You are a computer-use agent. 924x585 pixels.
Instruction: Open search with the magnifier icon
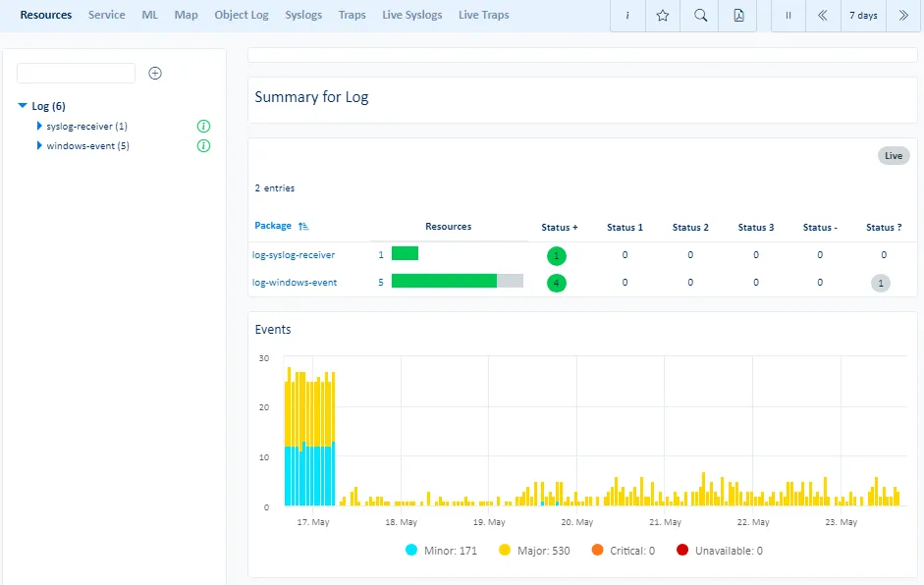pyautogui.click(x=700, y=16)
